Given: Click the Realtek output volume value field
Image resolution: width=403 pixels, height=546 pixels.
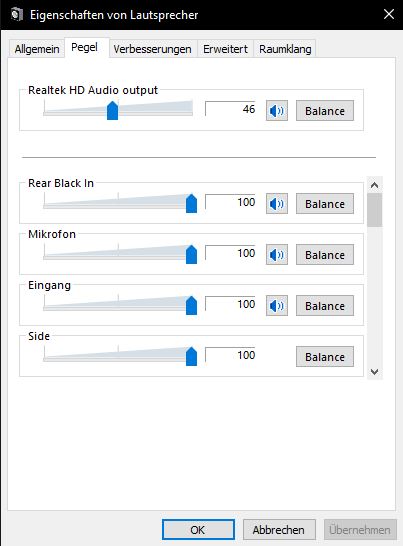Looking at the screenshot, I should click(x=230, y=109).
